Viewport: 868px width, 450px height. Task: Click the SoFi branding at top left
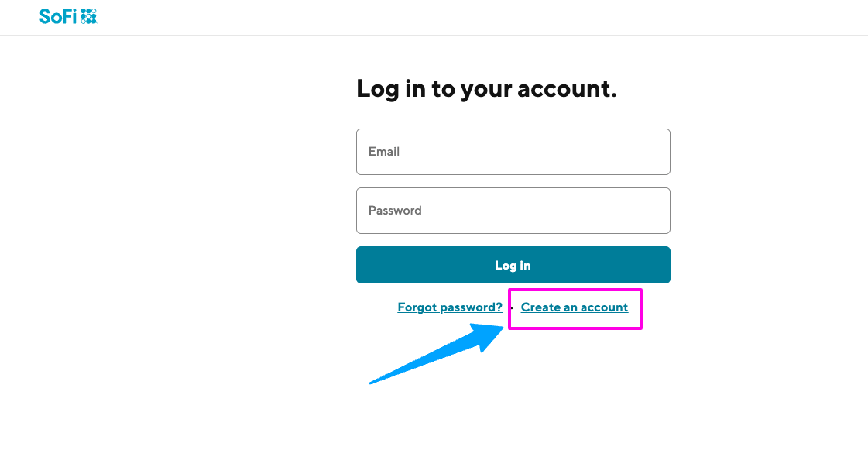pyautogui.click(x=68, y=15)
